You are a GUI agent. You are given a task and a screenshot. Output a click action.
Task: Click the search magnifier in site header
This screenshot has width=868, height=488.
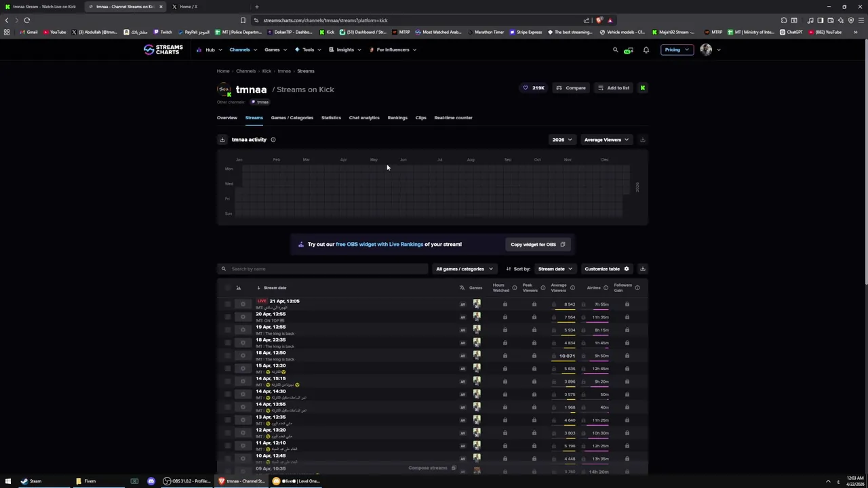(x=616, y=49)
